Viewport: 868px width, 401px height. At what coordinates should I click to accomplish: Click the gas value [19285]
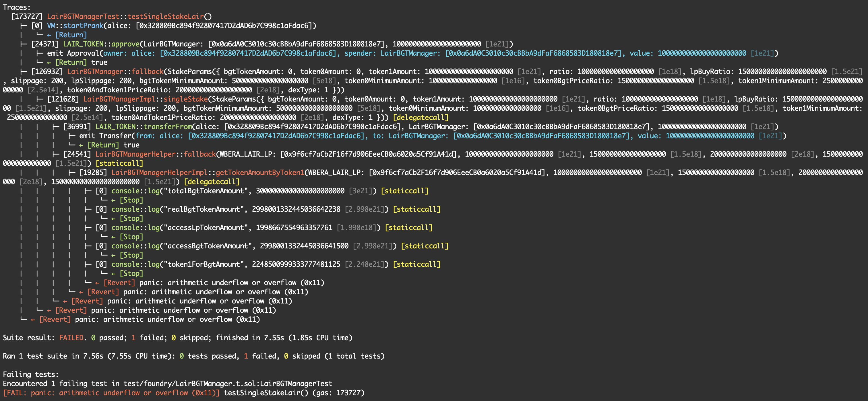pos(93,172)
